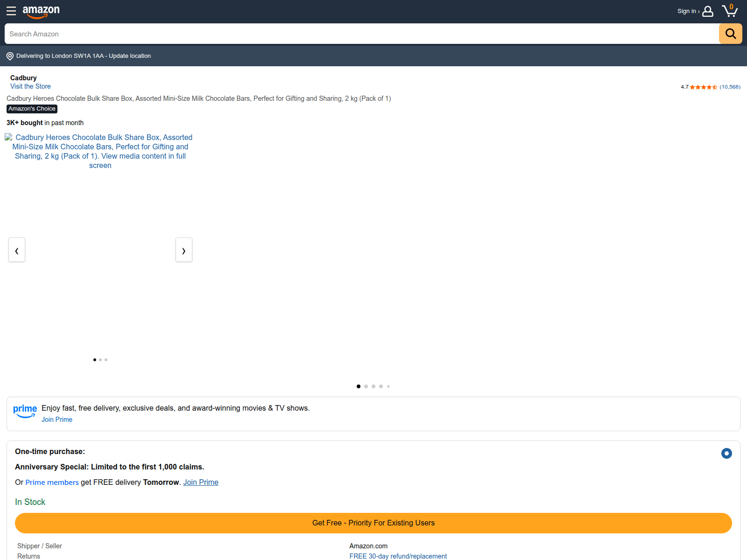Viewport: 747px width, 560px height.
Task: Focus the Search Amazon field
Action: (x=362, y=34)
